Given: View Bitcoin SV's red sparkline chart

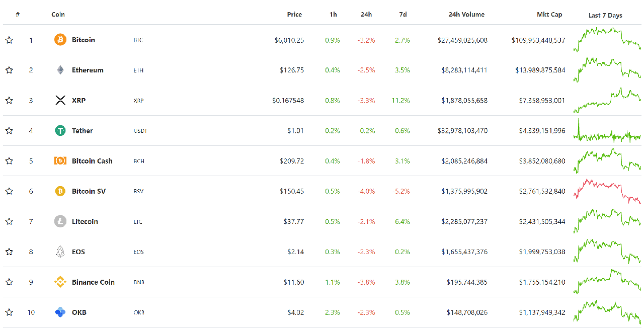Looking at the screenshot, I should [x=607, y=191].
